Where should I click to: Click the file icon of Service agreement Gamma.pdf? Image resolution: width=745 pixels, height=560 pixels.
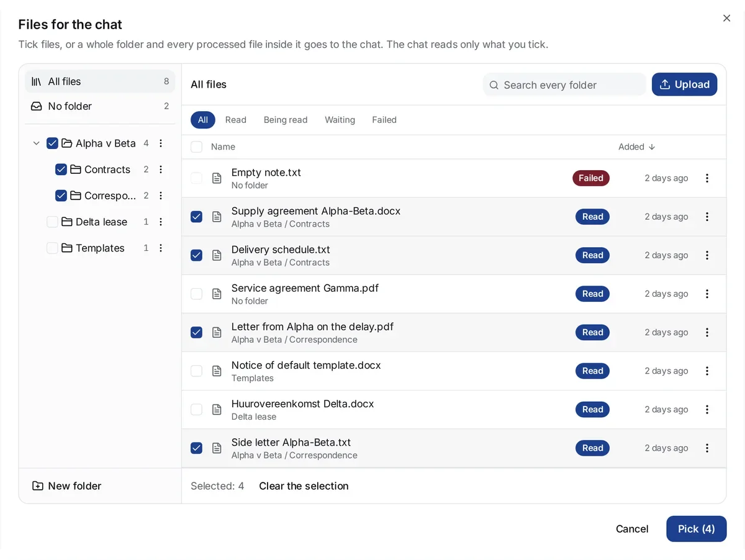click(217, 294)
